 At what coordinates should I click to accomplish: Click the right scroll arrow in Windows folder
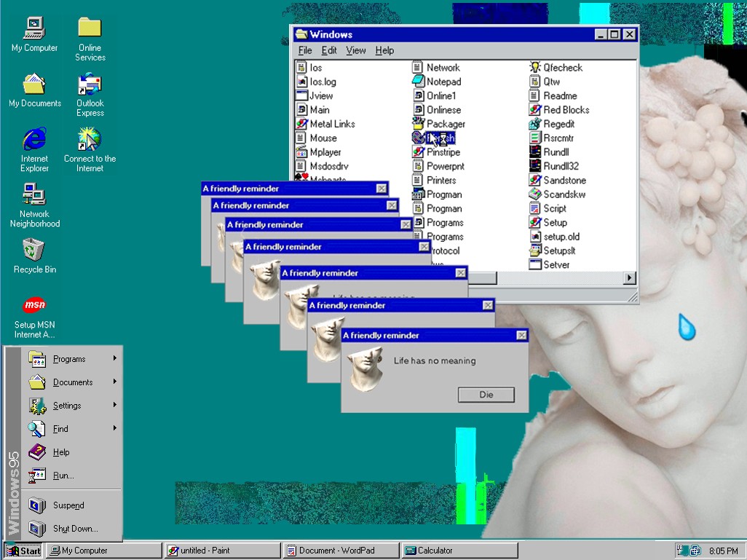(630, 278)
